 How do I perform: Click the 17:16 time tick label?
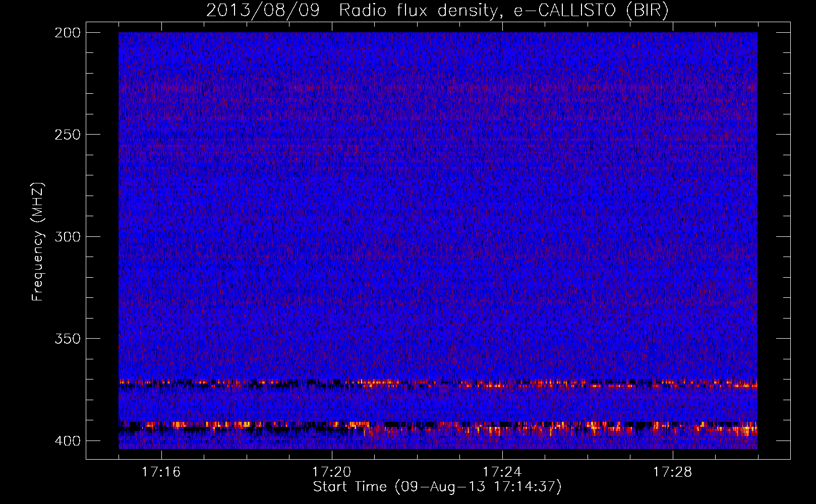(161, 472)
